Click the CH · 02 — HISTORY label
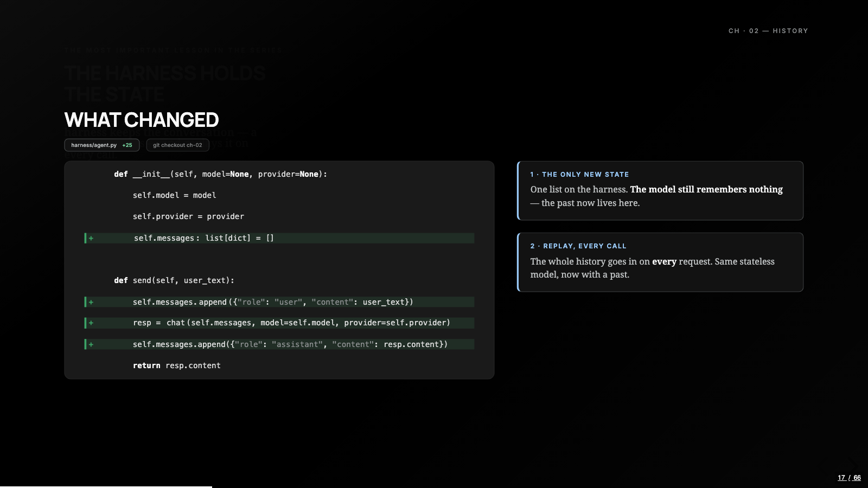868x488 pixels. pyautogui.click(x=768, y=31)
